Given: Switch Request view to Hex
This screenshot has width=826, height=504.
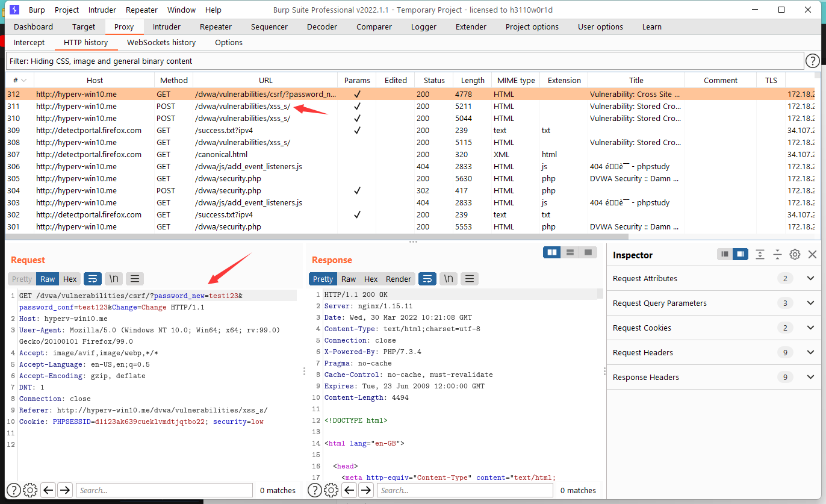Looking at the screenshot, I should pyautogui.click(x=70, y=279).
